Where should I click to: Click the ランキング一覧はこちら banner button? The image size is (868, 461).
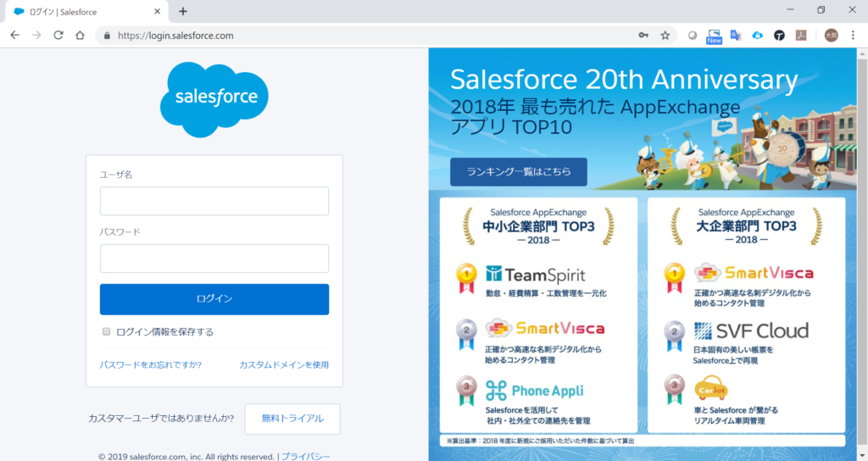click(x=518, y=171)
